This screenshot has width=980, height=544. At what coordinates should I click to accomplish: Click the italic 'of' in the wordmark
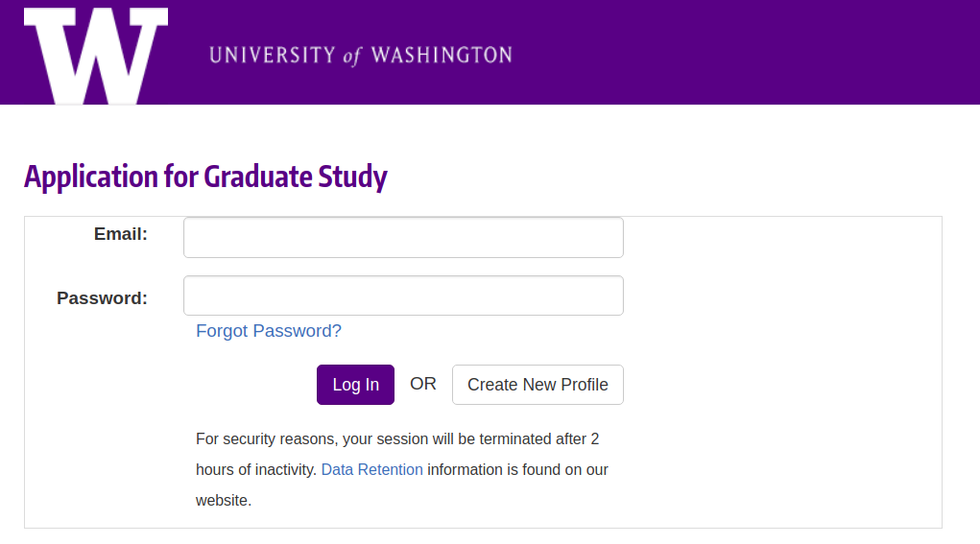tap(352, 57)
